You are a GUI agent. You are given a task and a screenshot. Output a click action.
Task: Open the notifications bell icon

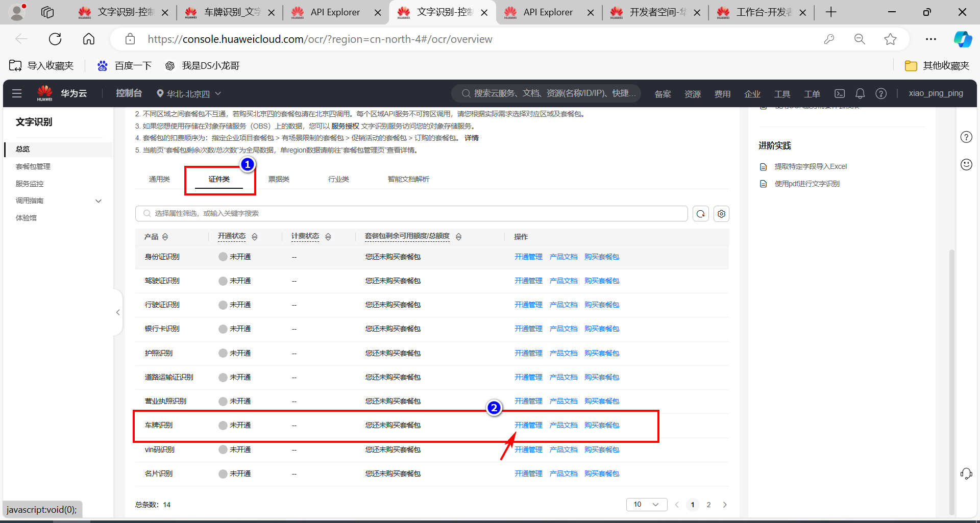tap(860, 93)
